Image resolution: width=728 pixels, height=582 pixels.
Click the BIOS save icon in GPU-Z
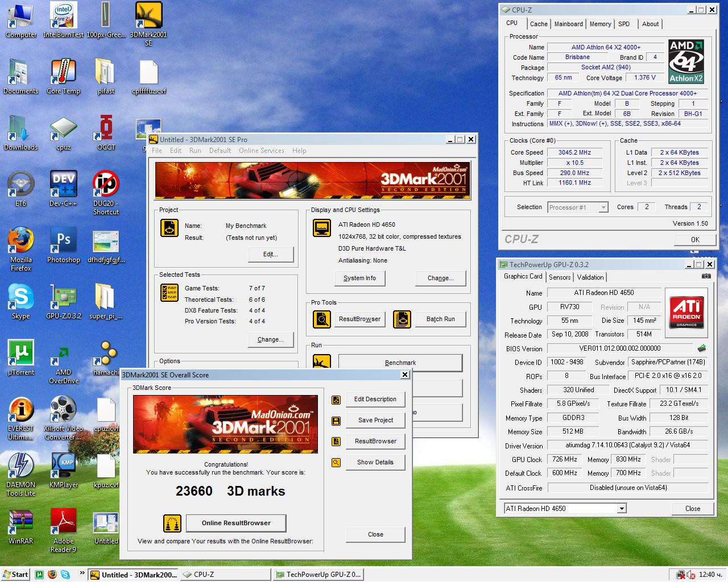tap(702, 348)
